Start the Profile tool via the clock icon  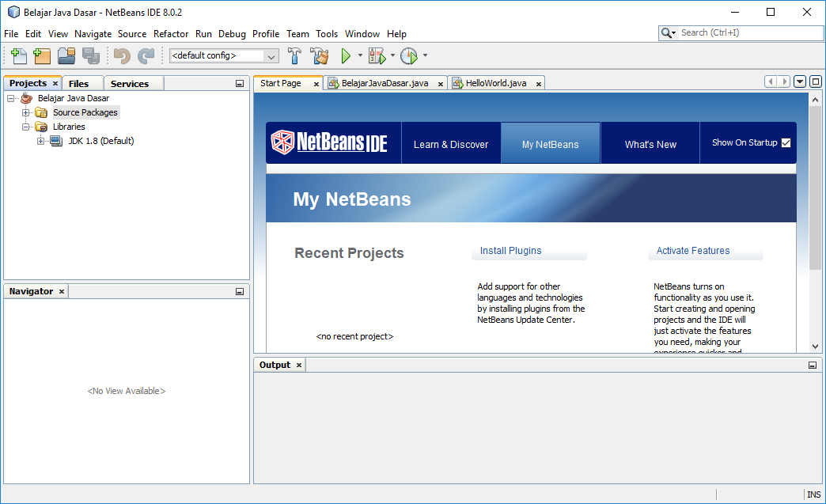coord(409,55)
